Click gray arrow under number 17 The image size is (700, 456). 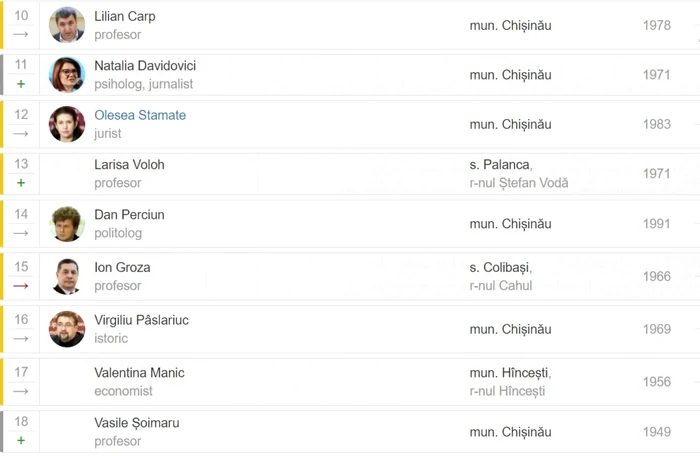click(21, 391)
